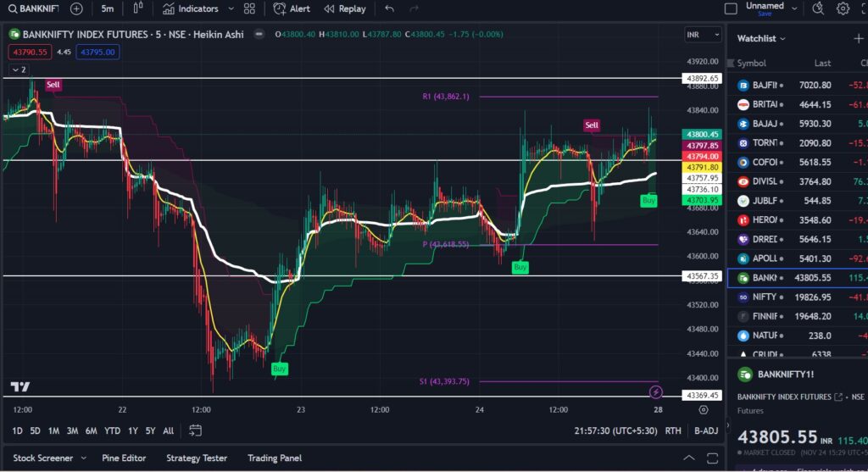Expand the layout management chevron
Screen dimensions: 868x472
pos(794,8)
